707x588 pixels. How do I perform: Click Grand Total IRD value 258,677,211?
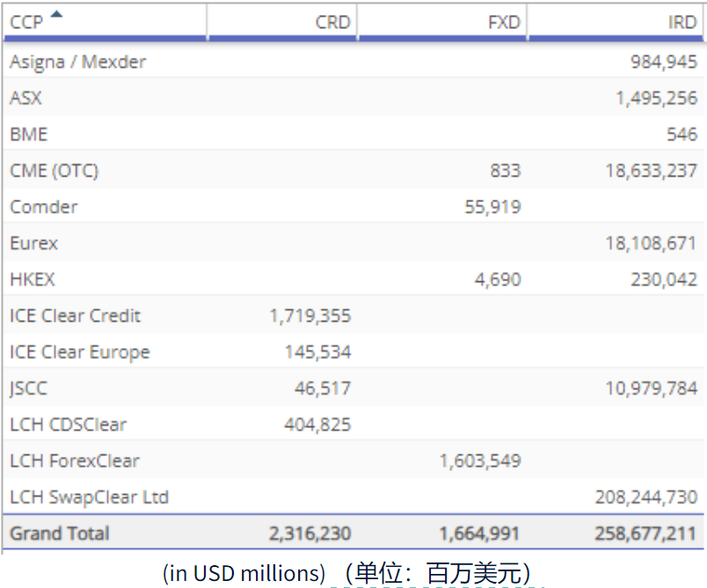point(645,534)
